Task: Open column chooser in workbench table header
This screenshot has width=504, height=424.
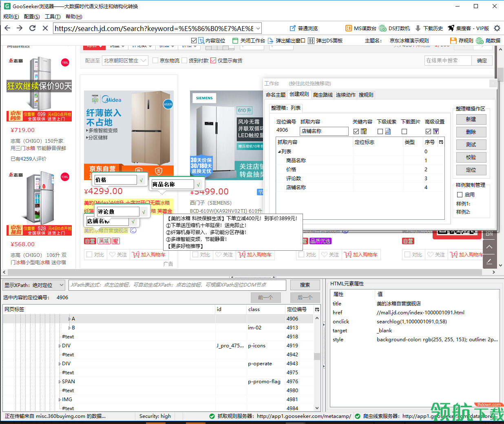Action: (441, 142)
